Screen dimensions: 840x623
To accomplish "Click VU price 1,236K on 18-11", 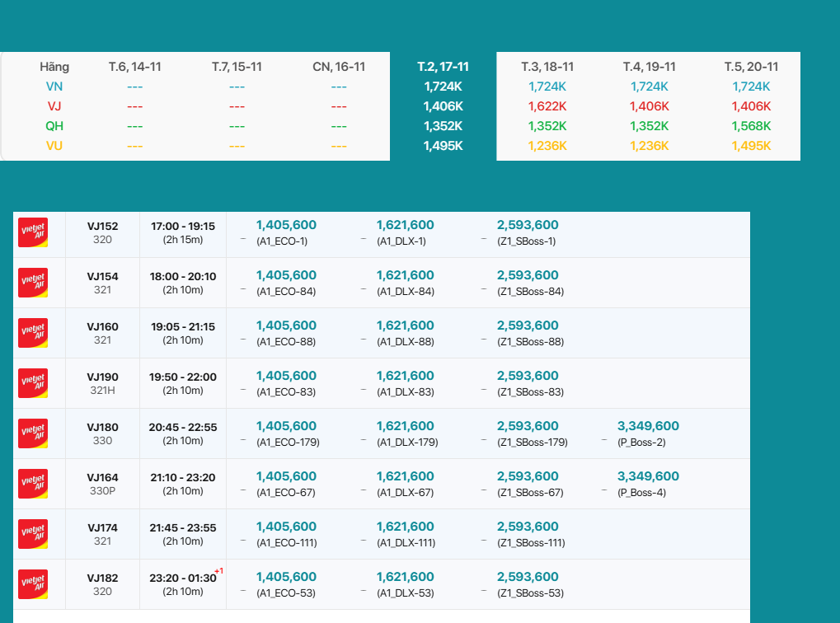I will tap(547, 146).
